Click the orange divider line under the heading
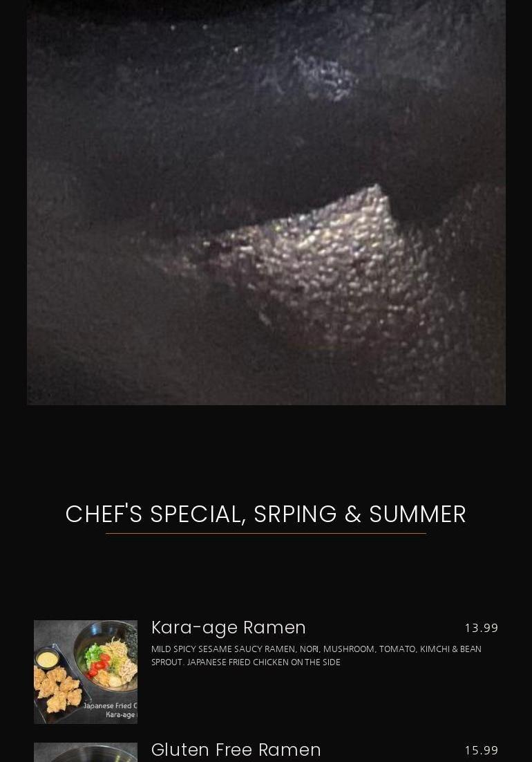Viewport: 532px width, 762px height. click(x=266, y=533)
